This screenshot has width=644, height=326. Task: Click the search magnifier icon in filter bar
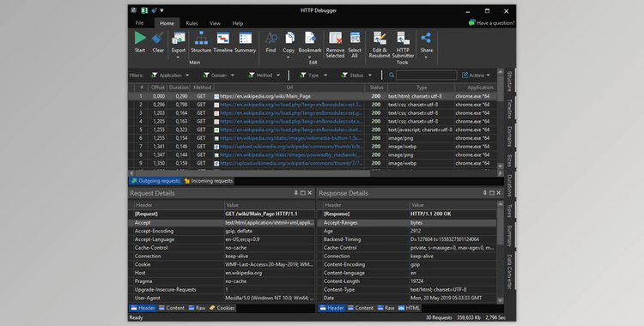pos(392,75)
